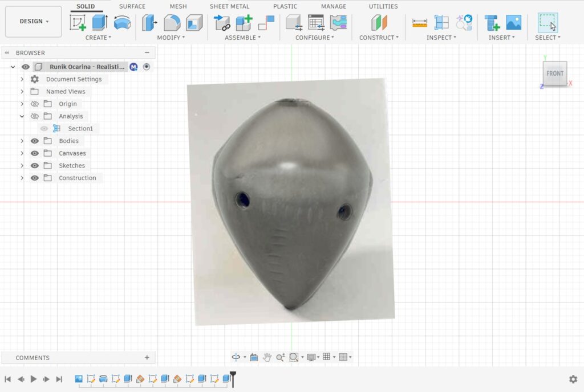Click the timeline end marker
The image size is (584, 392).
[233, 379]
